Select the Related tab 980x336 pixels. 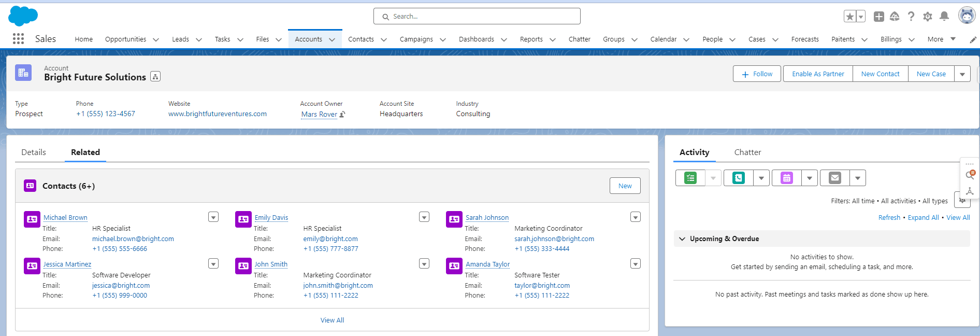click(85, 152)
